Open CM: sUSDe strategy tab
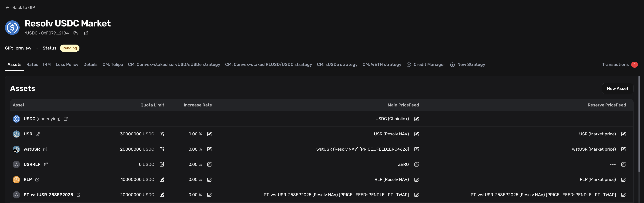This screenshot has width=644, height=203. pos(337,65)
